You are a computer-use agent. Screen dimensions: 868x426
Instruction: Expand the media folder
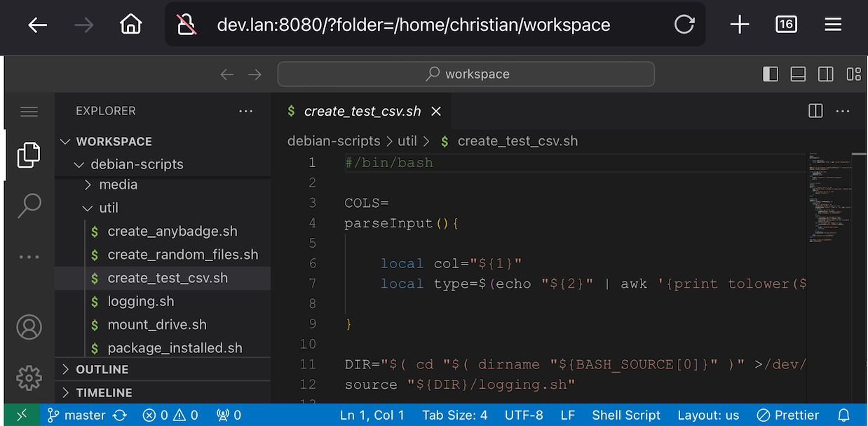click(x=163, y=185)
